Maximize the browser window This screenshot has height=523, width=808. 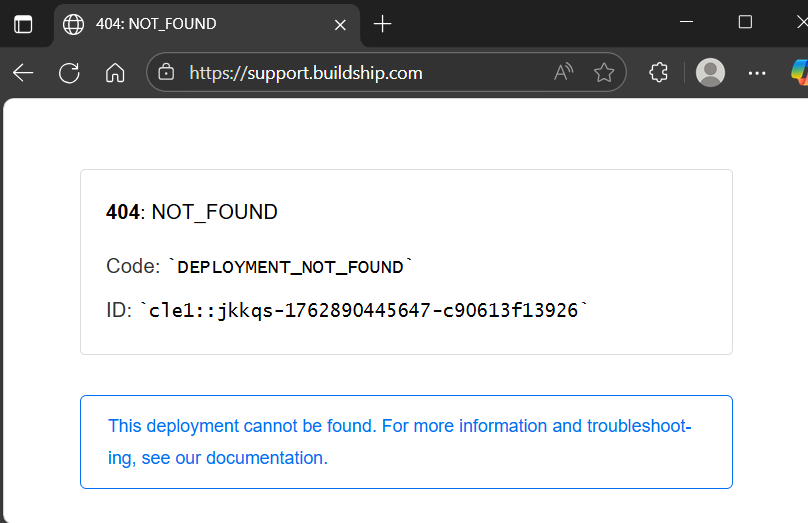click(745, 22)
